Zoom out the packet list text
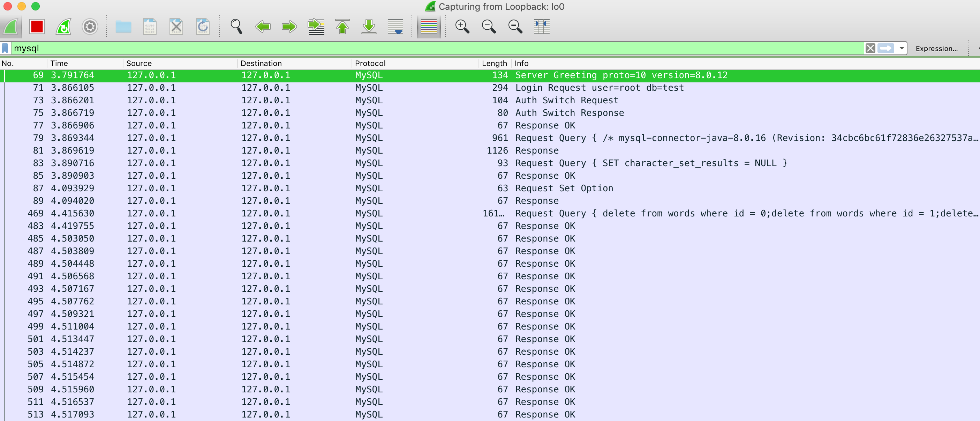 click(x=489, y=27)
